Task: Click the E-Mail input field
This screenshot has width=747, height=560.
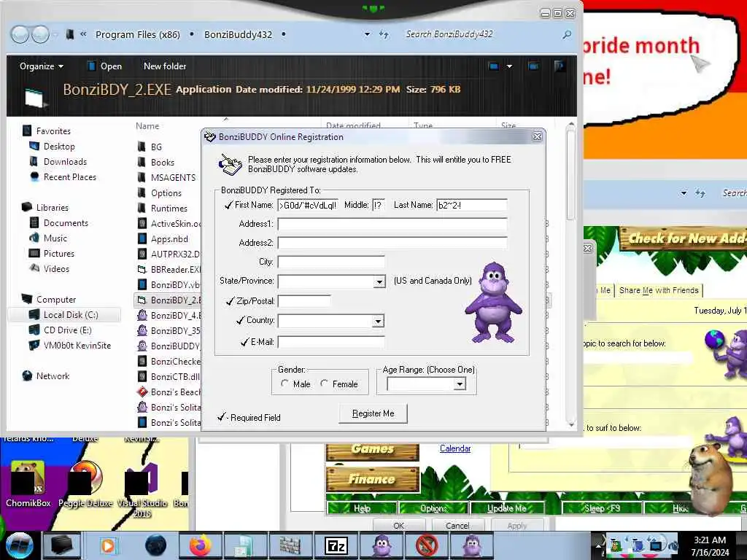Action: coord(331,342)
